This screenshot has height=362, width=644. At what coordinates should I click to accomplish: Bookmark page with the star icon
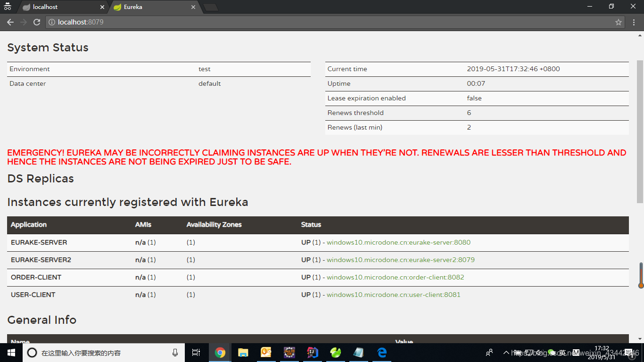(x=619, y=22)
